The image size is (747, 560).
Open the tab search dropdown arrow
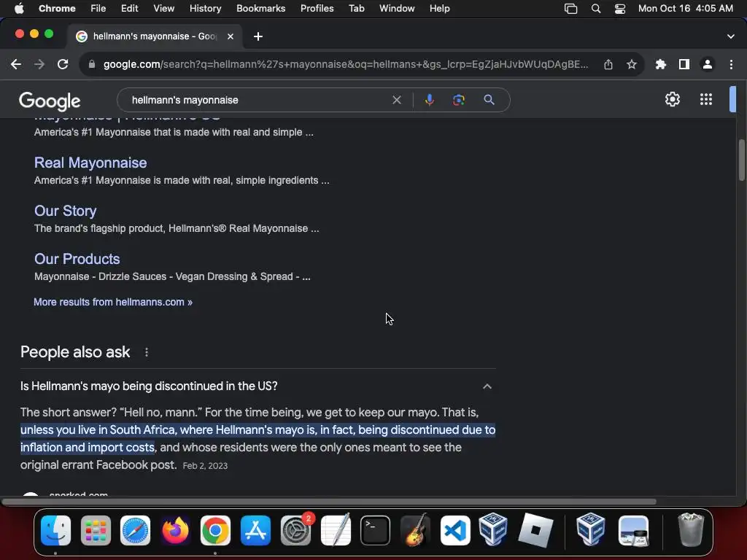coord(731,36)
